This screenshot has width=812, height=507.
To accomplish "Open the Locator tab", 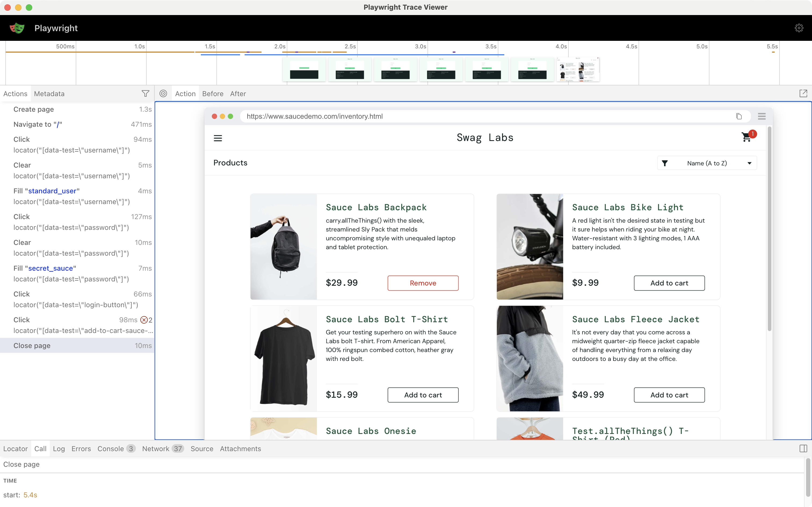I will point(15,449).
